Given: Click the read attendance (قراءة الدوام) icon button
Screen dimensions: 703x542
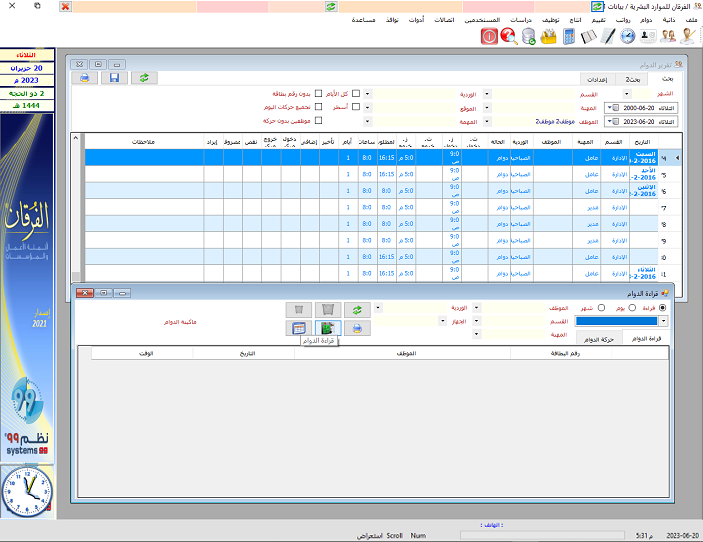Looking at the screenshot, I should pos(327,327).
